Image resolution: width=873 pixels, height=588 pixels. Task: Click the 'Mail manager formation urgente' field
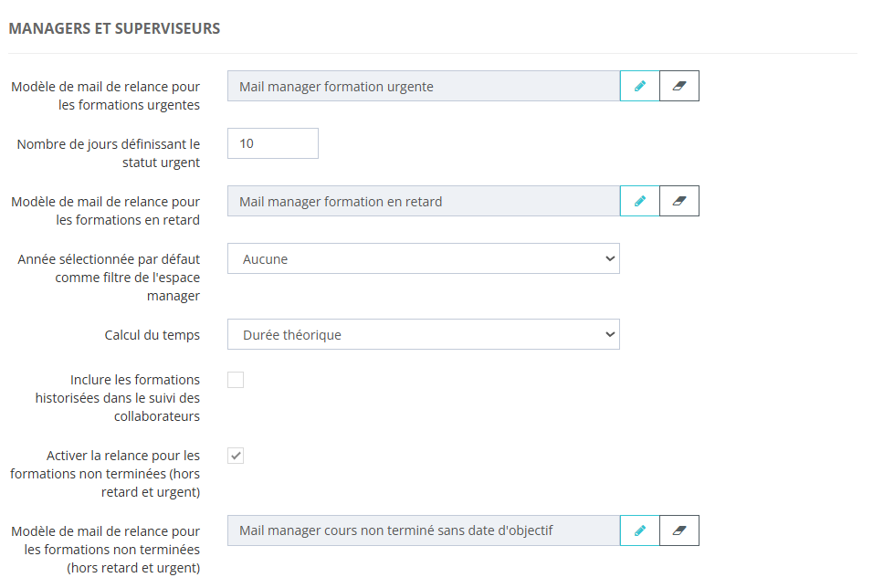pyautogui.click(x=423, y=87)
